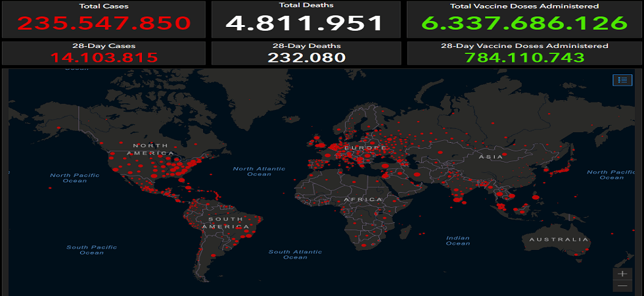This screenshot has width=644, height=296.
Task: Click the ASIA label on the map
Action: pos(490,157)
